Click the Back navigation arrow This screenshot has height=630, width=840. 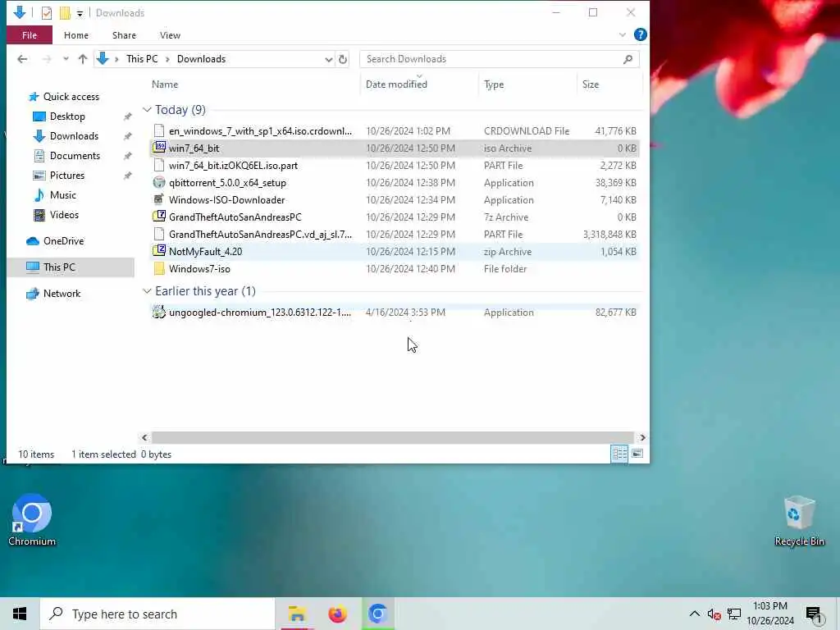[22, 59]
